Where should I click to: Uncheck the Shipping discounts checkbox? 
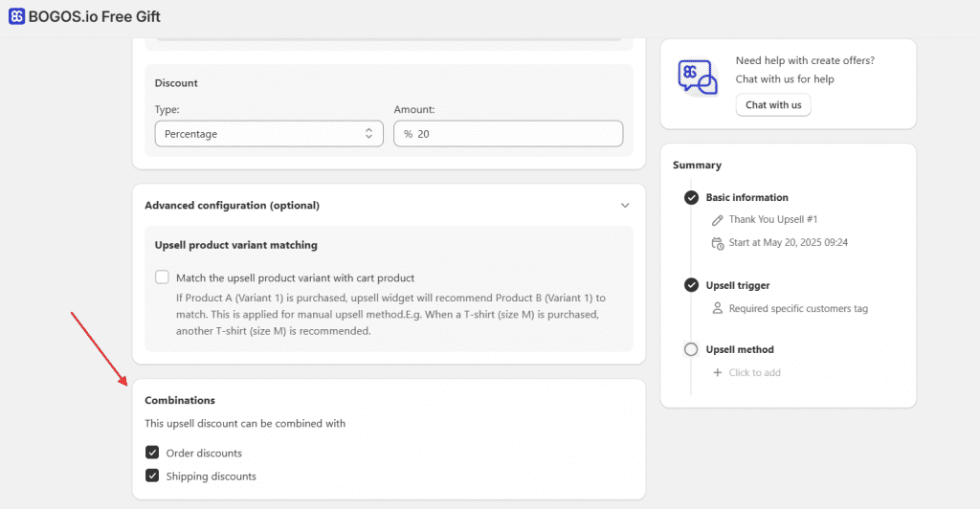[x=152, y=476]
